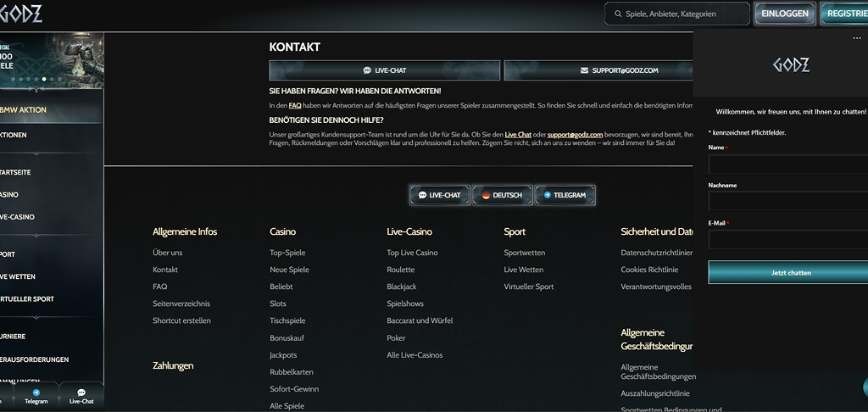
Task: Open Roulette link under Live-Casino
Action: coord(400,270)
